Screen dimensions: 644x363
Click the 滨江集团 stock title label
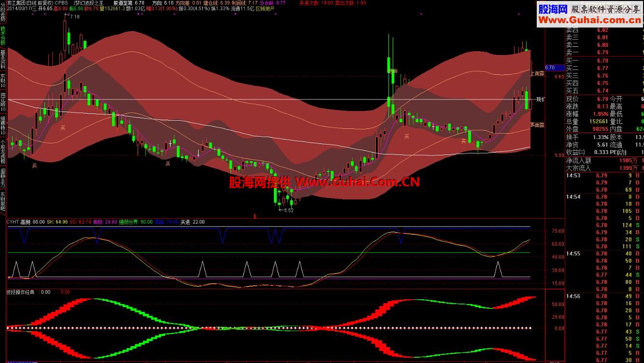pos(17,2)
